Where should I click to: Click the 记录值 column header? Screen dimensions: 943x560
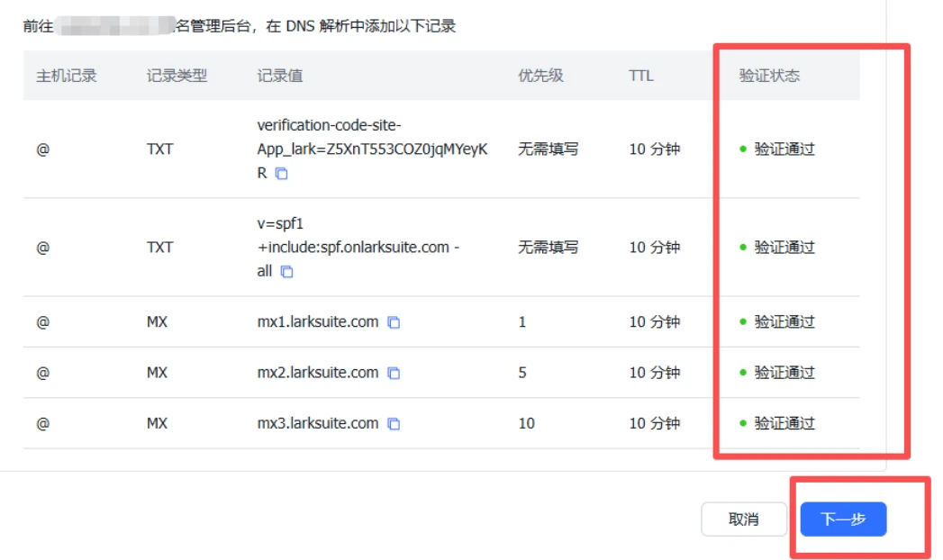point(279,76)
